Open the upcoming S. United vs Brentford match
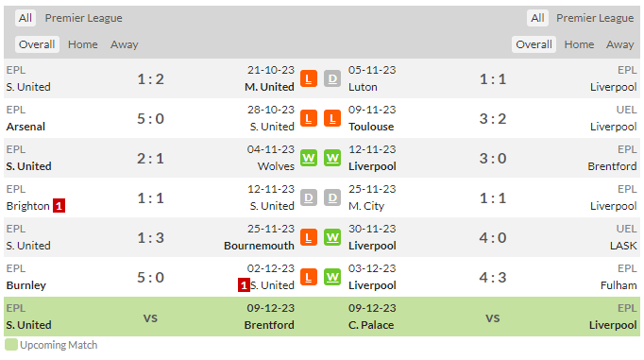644x360 pixels. [150, 317]
